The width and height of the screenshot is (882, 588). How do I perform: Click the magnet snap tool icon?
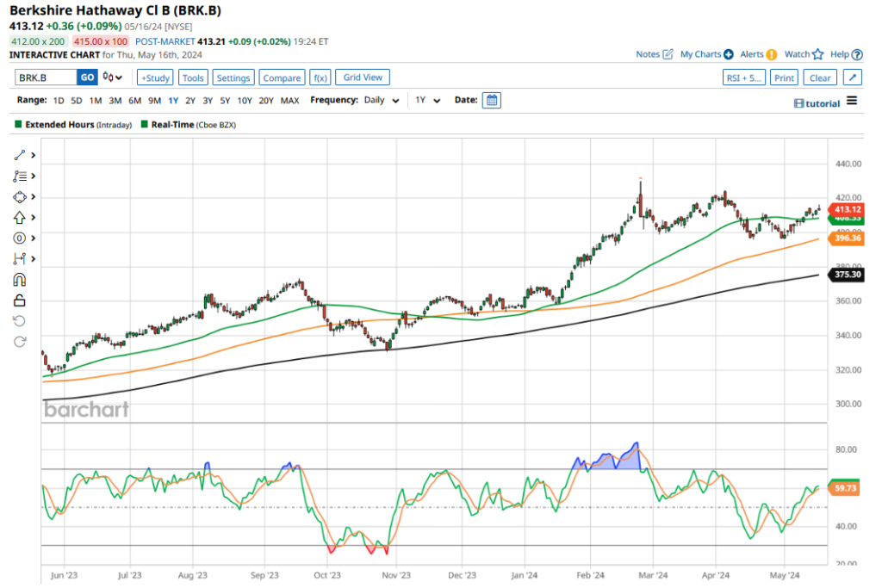pos(20,279)
